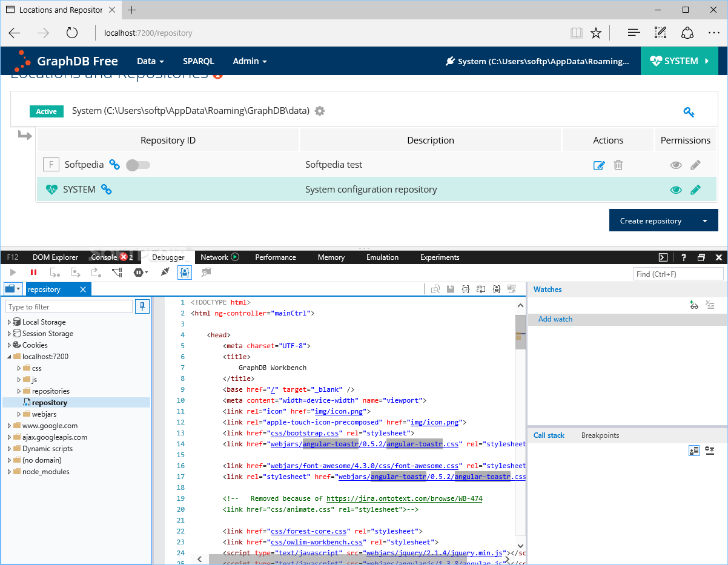This screenshot has width=728, height=565.
Task: Click the blue key icon for the location
Action: tap(689, 112)
